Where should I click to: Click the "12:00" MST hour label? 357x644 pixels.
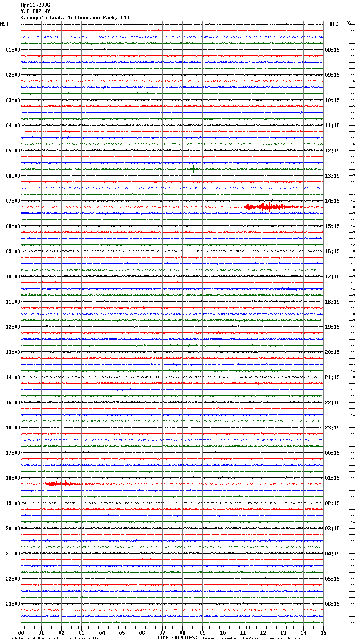[13, 327]
